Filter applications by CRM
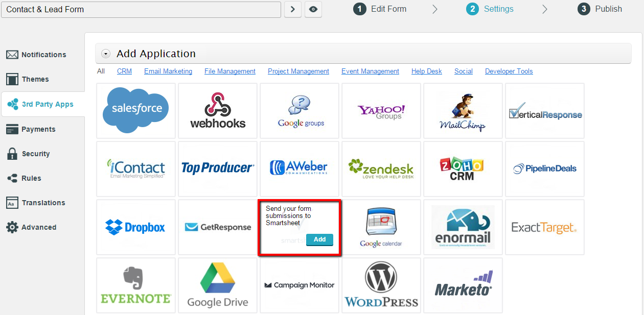 (124, 71)
